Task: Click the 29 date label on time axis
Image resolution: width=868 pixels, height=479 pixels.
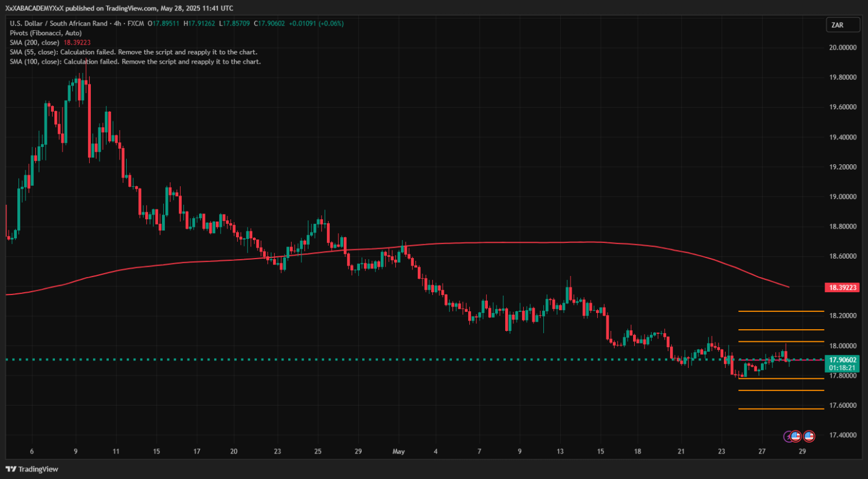Action: (802, 451)
